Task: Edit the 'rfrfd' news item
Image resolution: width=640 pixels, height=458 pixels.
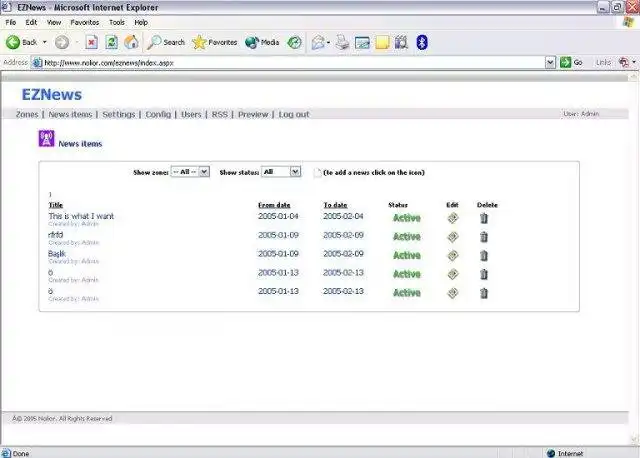Action: [x=452, y=237]
